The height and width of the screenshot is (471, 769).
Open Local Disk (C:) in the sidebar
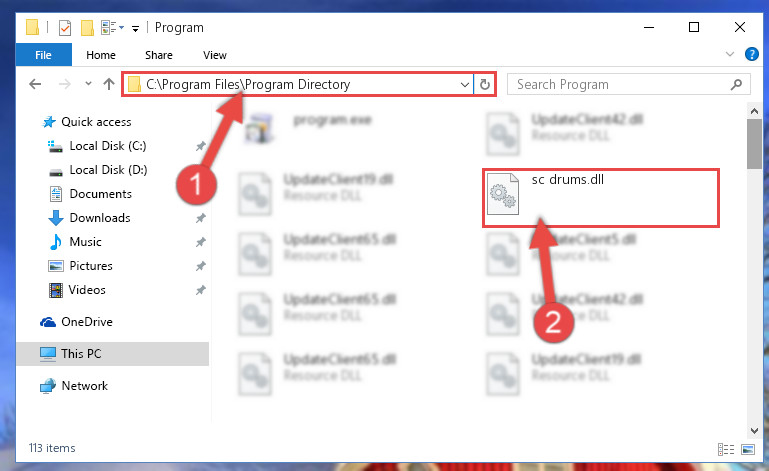(x=108, y=146)
